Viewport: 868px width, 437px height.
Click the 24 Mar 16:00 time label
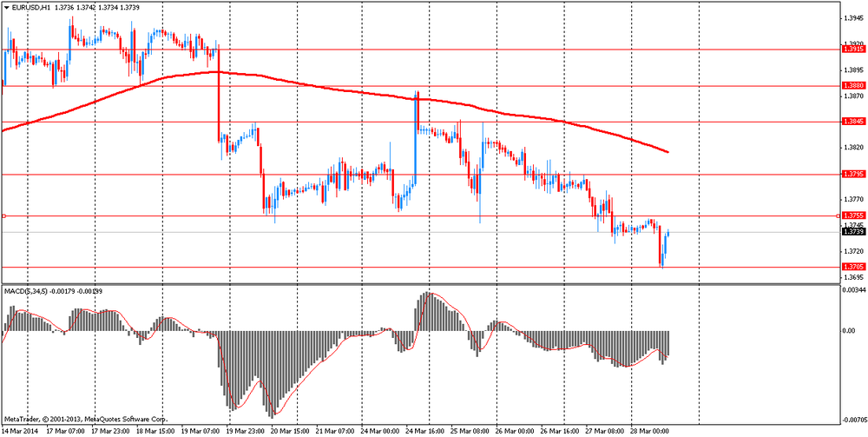[424, 430]
